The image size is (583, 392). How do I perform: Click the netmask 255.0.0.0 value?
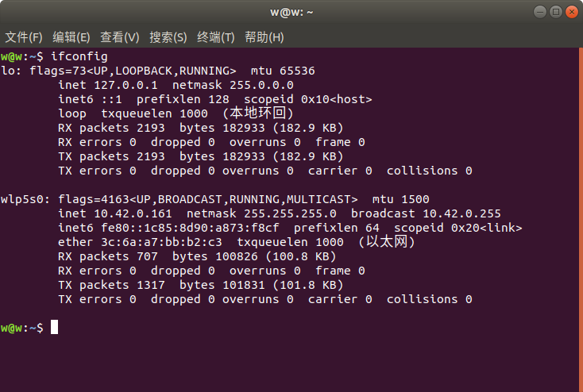coord(261,85)
